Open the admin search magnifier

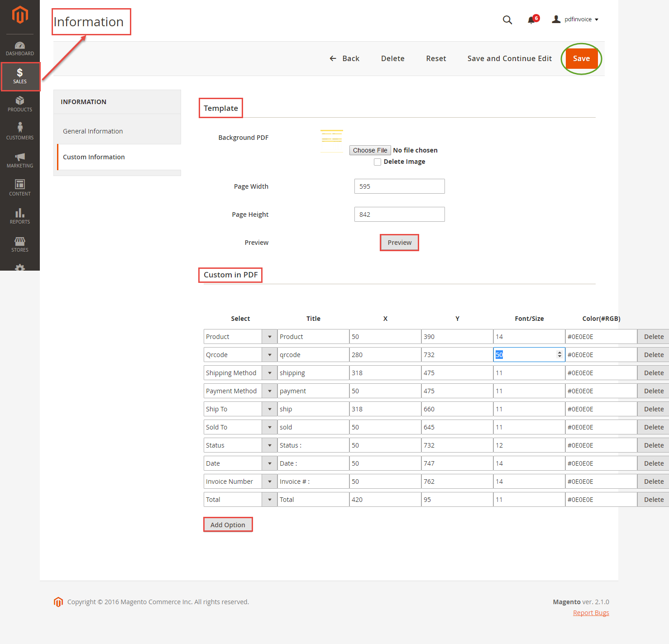pyautogui.click(x=507, y=19)
